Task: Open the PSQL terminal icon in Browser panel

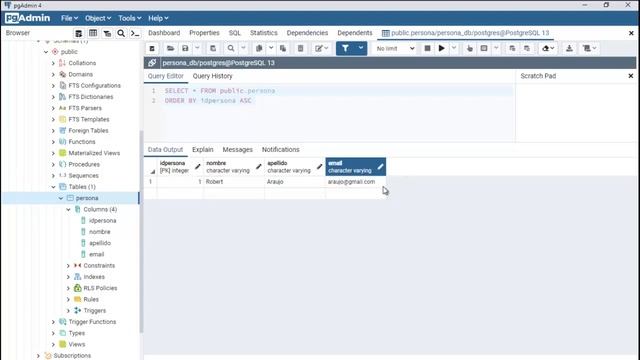Action: (135, 33)
